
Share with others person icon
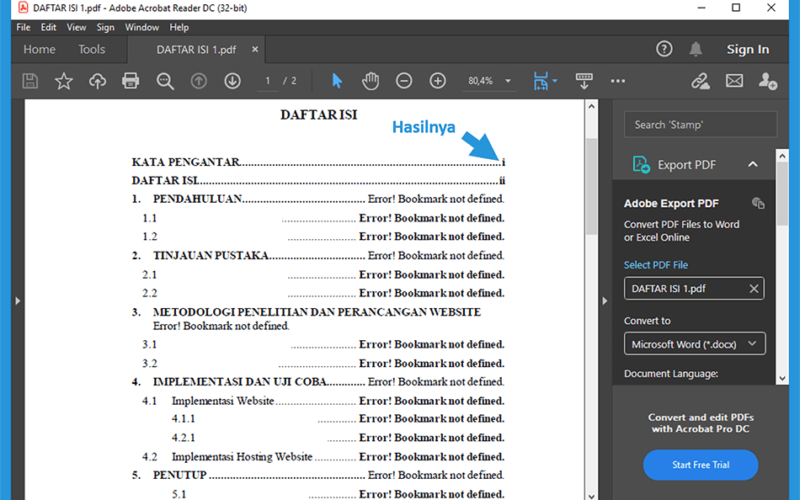[x=767, y=81]
